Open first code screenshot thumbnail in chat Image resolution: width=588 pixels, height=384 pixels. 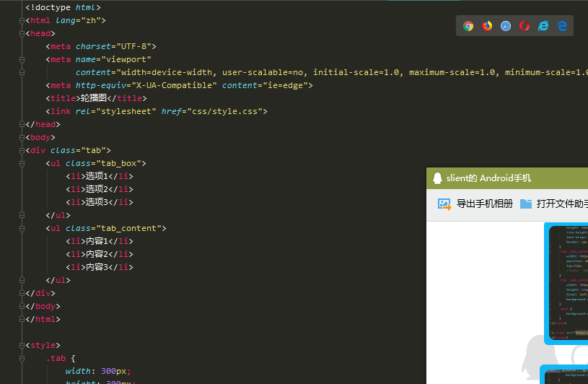pos(566,284)
